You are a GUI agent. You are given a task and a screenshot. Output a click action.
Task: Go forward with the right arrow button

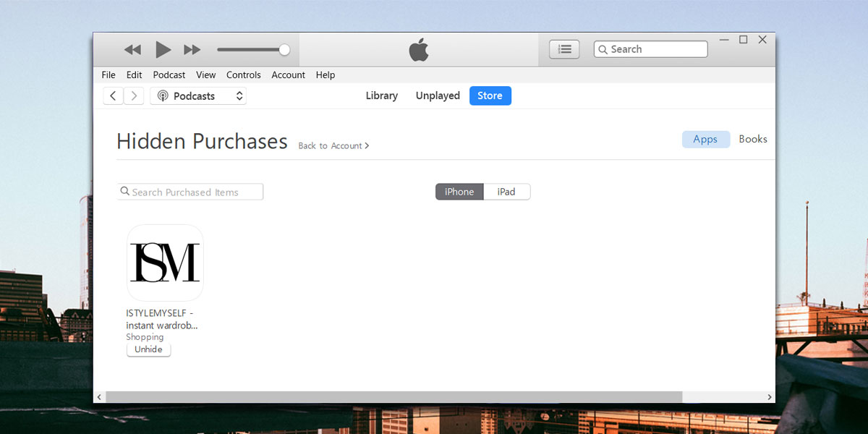point(134,95)
